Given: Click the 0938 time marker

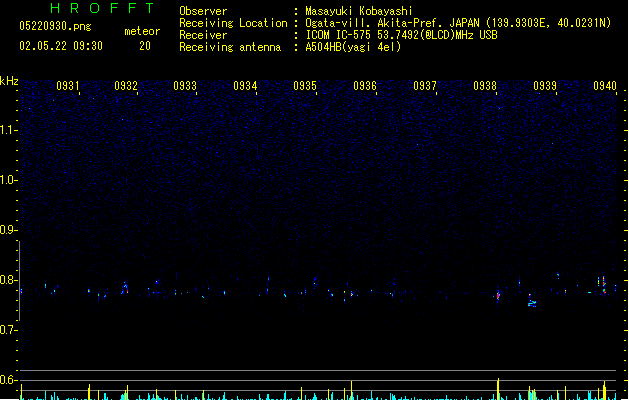Looking at the screenshot, I should point(485,86).
